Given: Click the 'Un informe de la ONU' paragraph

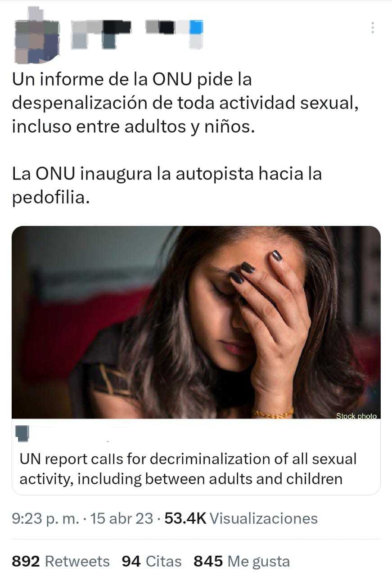Looking at the screenshot, I should (185, 103).
